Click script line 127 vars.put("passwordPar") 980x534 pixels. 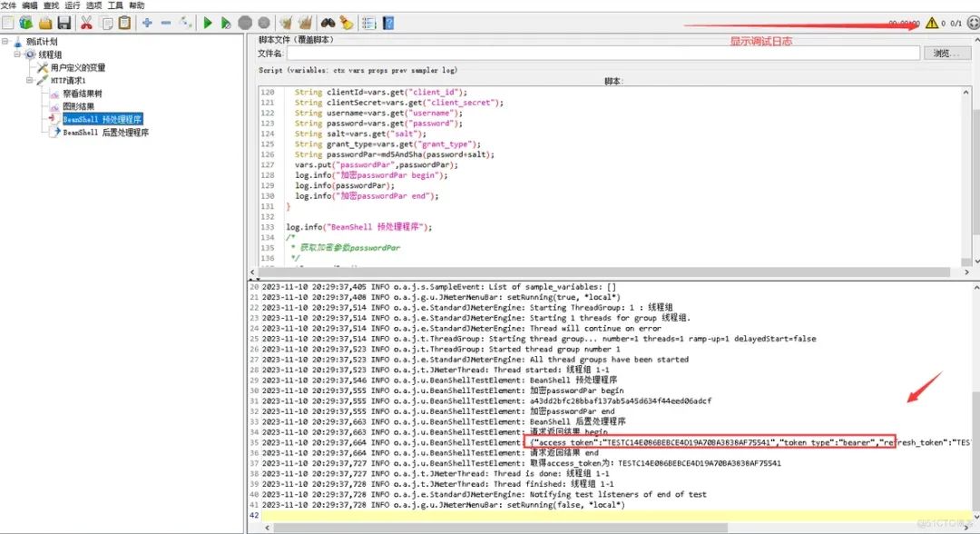[377, 165]
